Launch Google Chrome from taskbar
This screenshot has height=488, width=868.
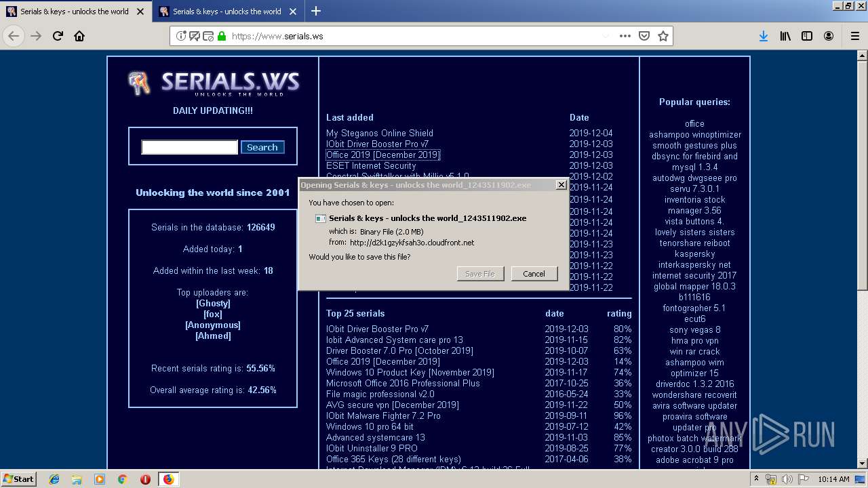point(122,479)
